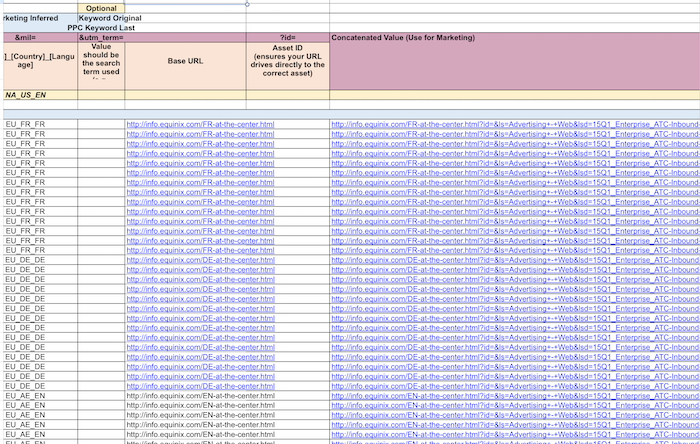Select the first EU_AE_EN cell

click(40, 396)
